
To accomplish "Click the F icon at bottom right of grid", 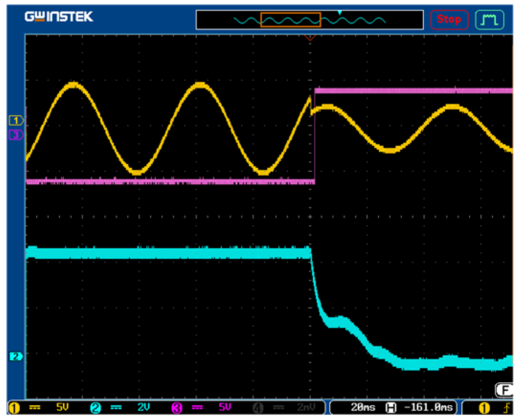I will 504,390.
